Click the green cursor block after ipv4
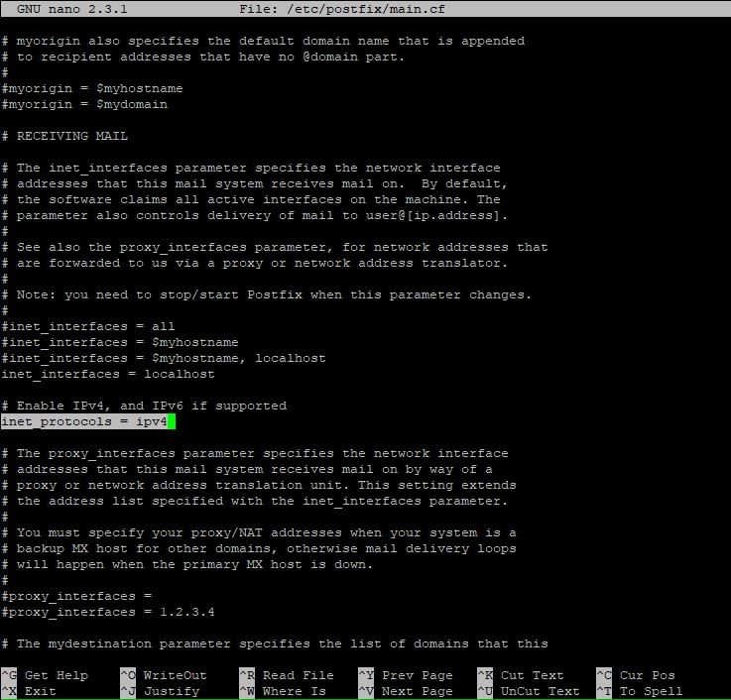 coord(172,421)
